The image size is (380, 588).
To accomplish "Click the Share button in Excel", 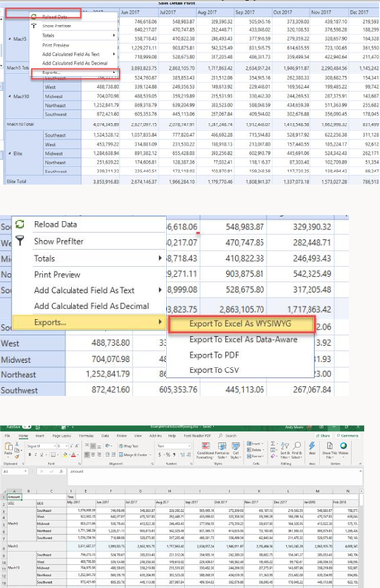I will click(323, 436).
